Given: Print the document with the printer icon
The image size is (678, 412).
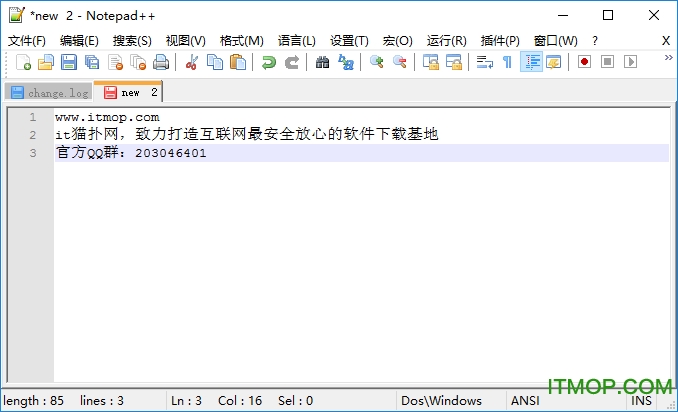Looking at the screenshot, I should (x=161, y=62).
